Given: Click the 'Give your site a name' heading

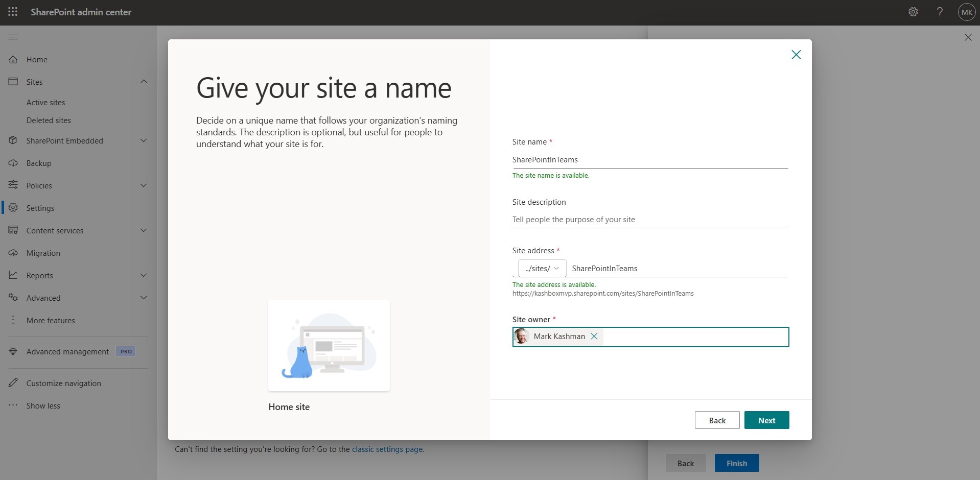Looking at the screenshot, I should coord(324,88).
